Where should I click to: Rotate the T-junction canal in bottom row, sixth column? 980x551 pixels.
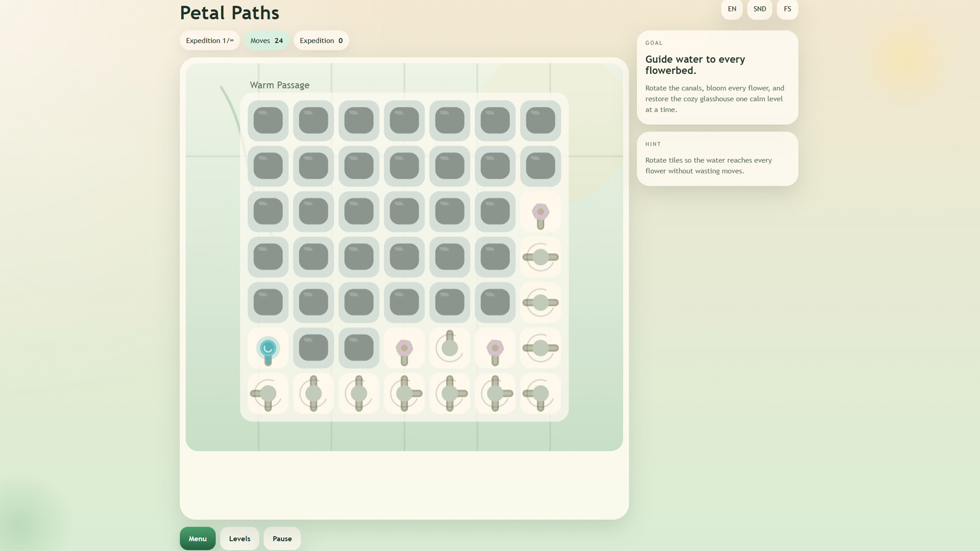495,393
